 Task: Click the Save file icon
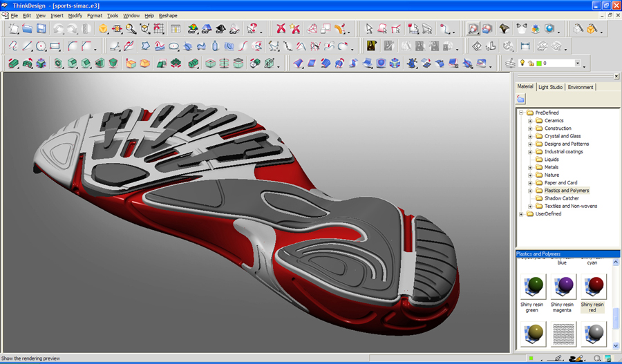pos(41,28)
